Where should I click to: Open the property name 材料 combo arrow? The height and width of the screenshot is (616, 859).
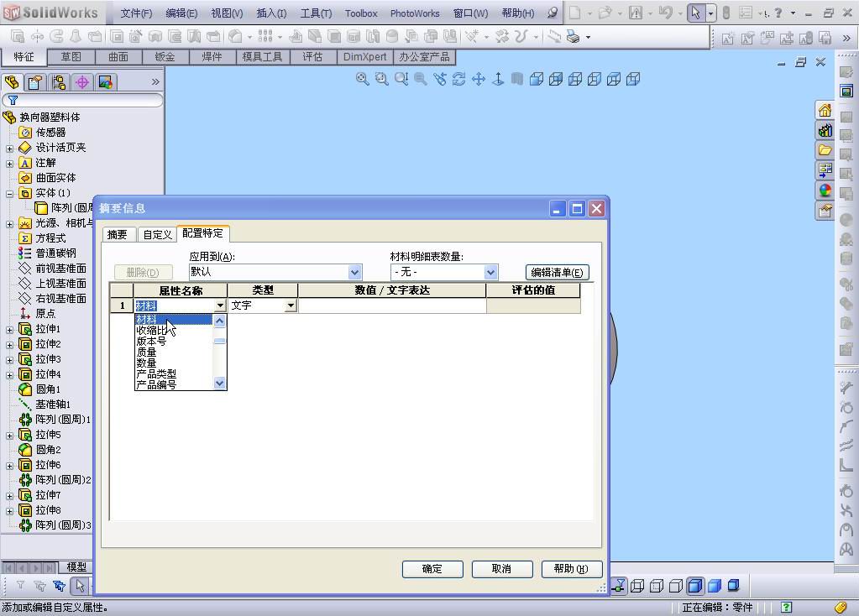220,305
